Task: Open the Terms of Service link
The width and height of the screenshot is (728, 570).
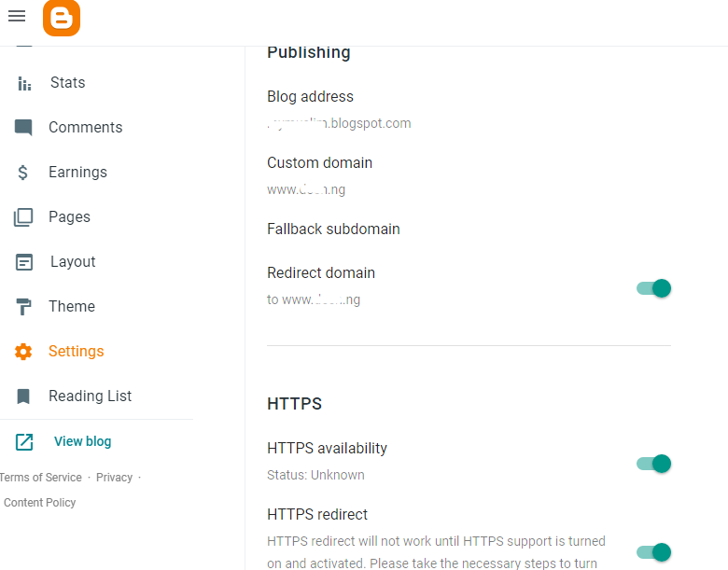Action: (x=41, y=478)
